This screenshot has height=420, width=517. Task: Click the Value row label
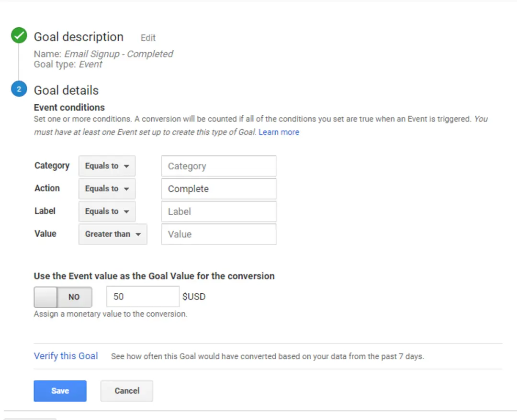pos(45,233)
